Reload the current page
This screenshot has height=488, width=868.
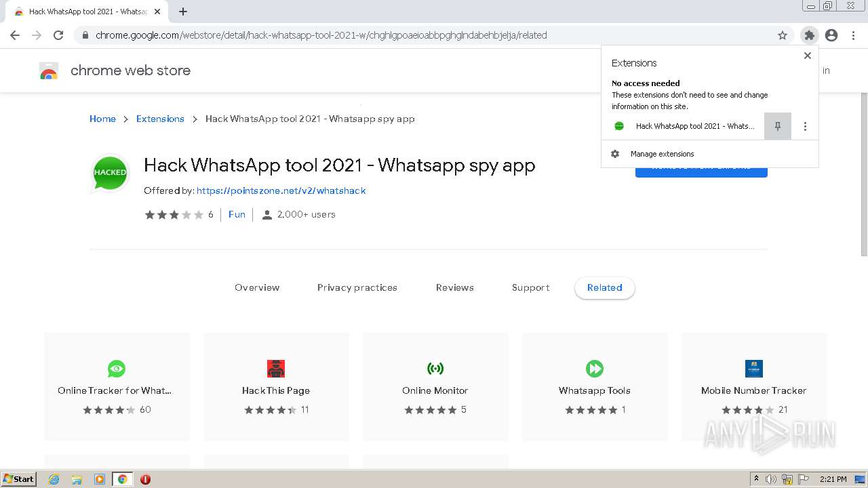[x=58, y=35]
